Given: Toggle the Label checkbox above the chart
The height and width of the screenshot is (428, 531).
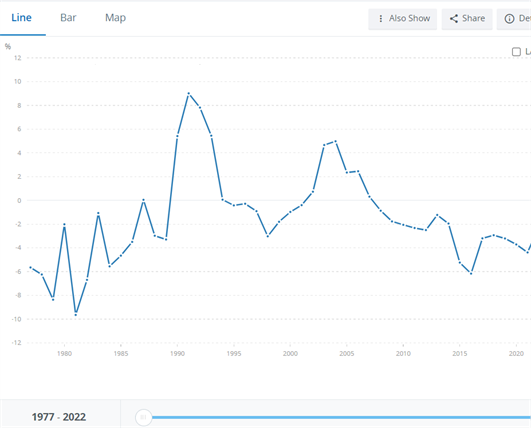Looking at the screenshot, I should (x=516, y=52).
